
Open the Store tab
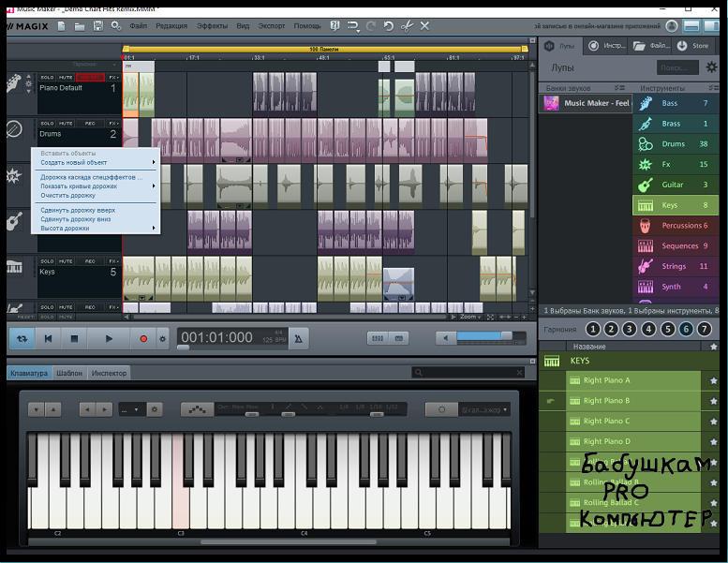coord(693,46)
